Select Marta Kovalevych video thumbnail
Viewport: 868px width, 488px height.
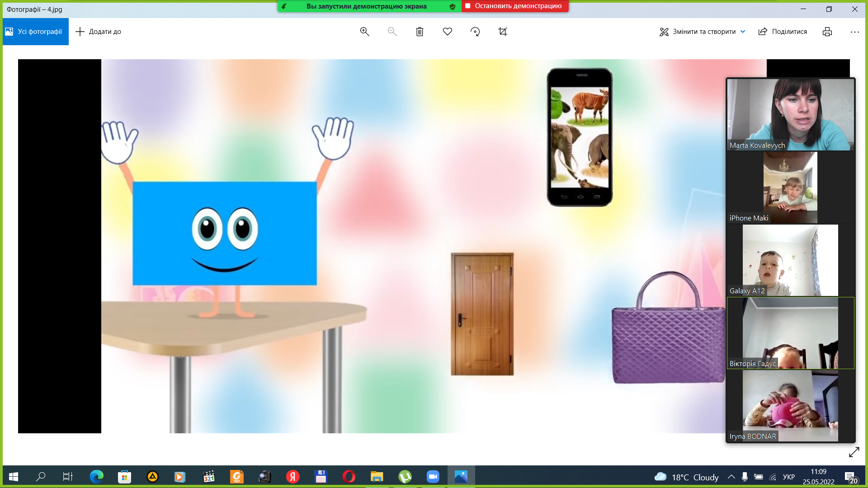click(x=791, y=115)
